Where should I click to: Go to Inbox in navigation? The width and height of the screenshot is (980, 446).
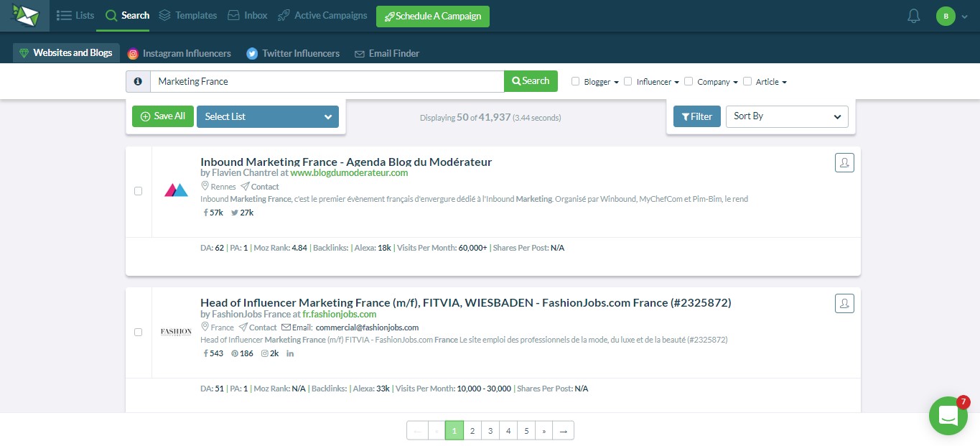[x=247, y=15]
